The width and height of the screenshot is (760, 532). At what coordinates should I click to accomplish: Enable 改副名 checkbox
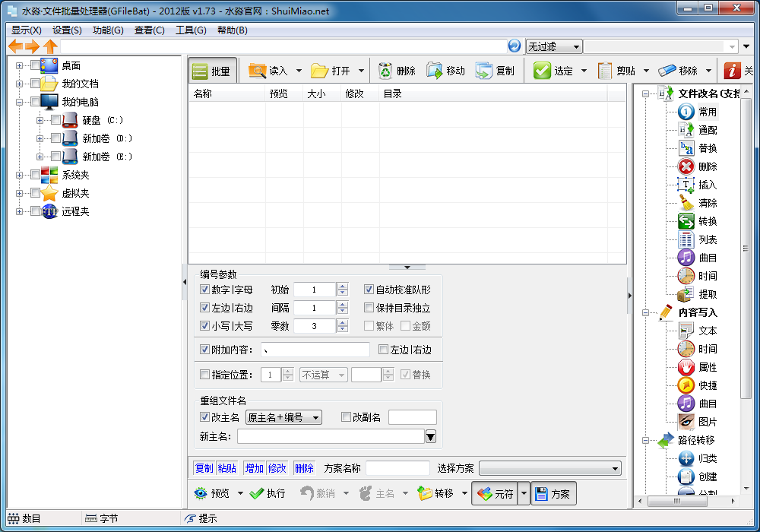pyautogui.click(x=346, y=416)
